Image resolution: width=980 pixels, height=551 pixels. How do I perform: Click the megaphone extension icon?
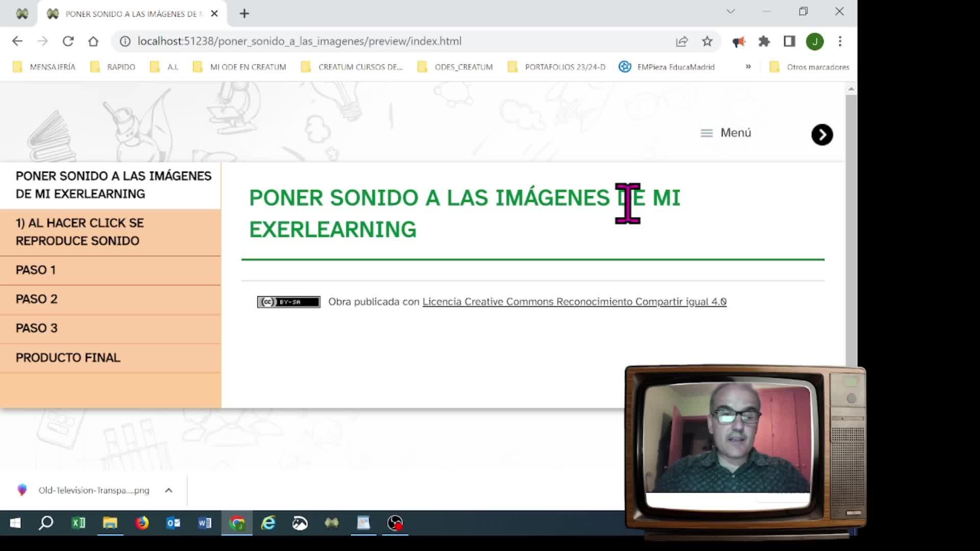739,41
